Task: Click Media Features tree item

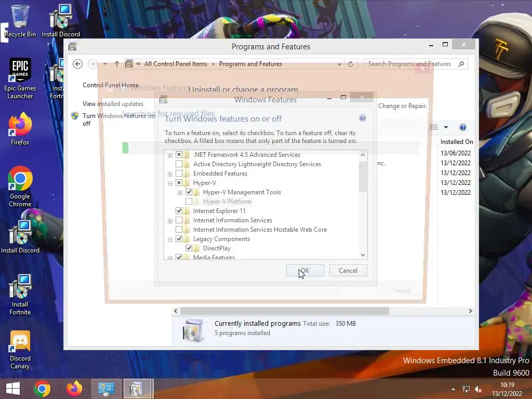Action: (x=214, y=257)
